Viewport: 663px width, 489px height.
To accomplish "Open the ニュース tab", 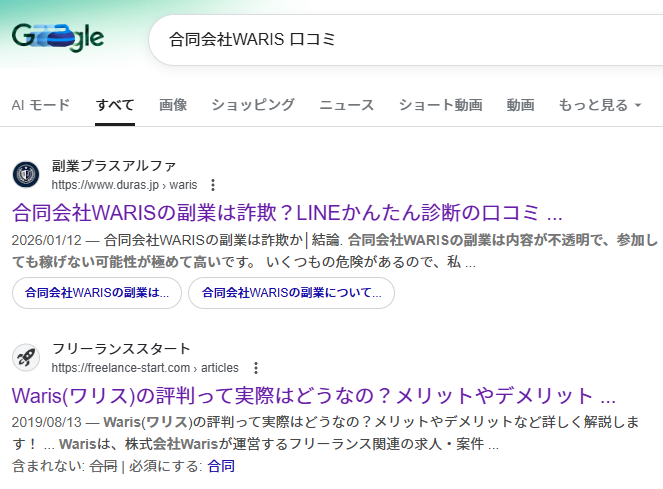I will (347, 105).
